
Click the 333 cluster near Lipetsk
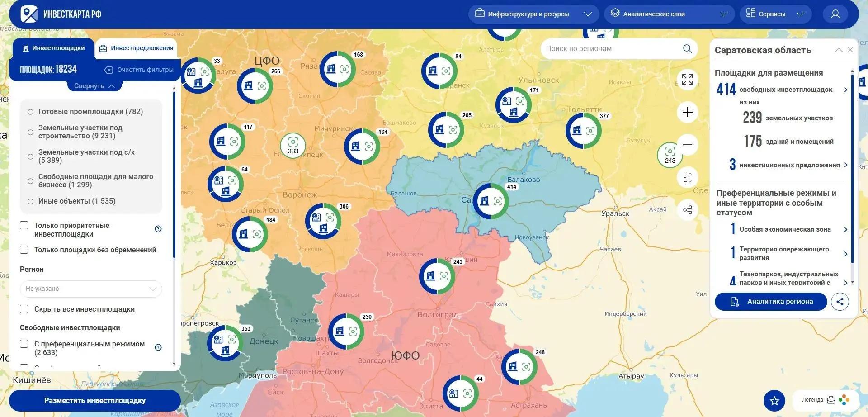point(293,145)
